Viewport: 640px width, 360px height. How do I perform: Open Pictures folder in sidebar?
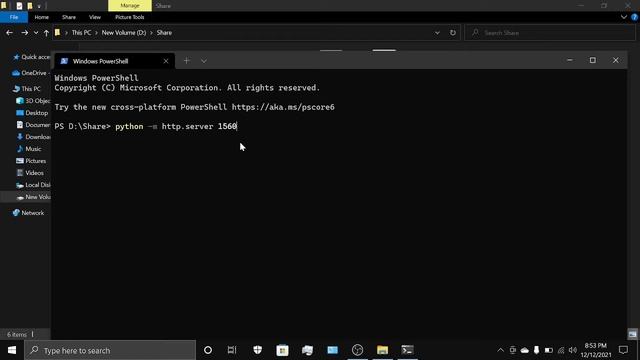point(31,161)
